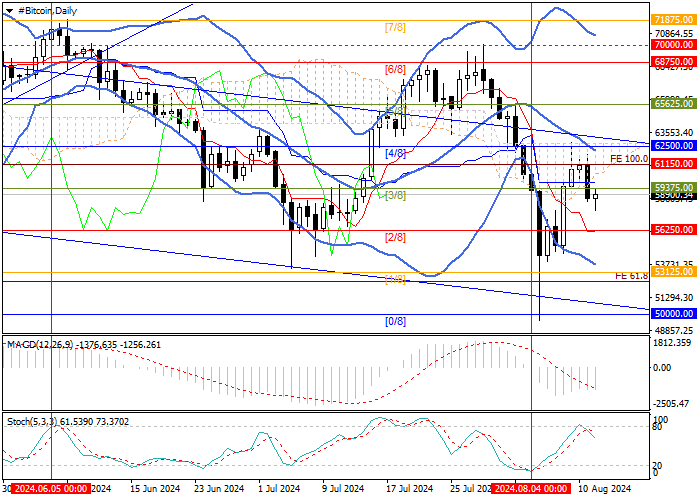Image resolution: width=700 pixels, height=500 pixels.
Task: Click the 17 Jul 2024 date label
Action: pyautogui.click(x=410, y=489)
